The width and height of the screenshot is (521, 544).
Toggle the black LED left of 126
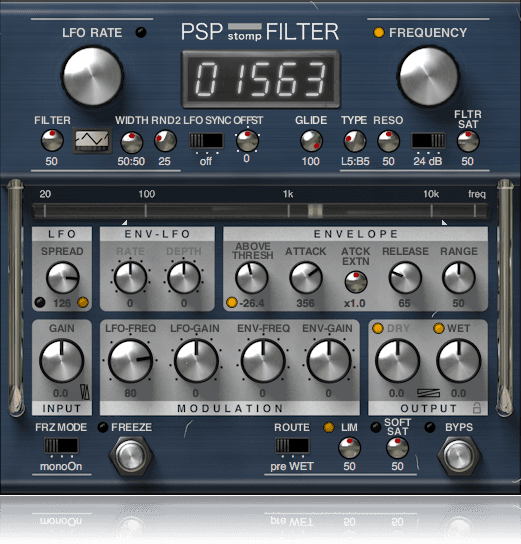point(40,303)
